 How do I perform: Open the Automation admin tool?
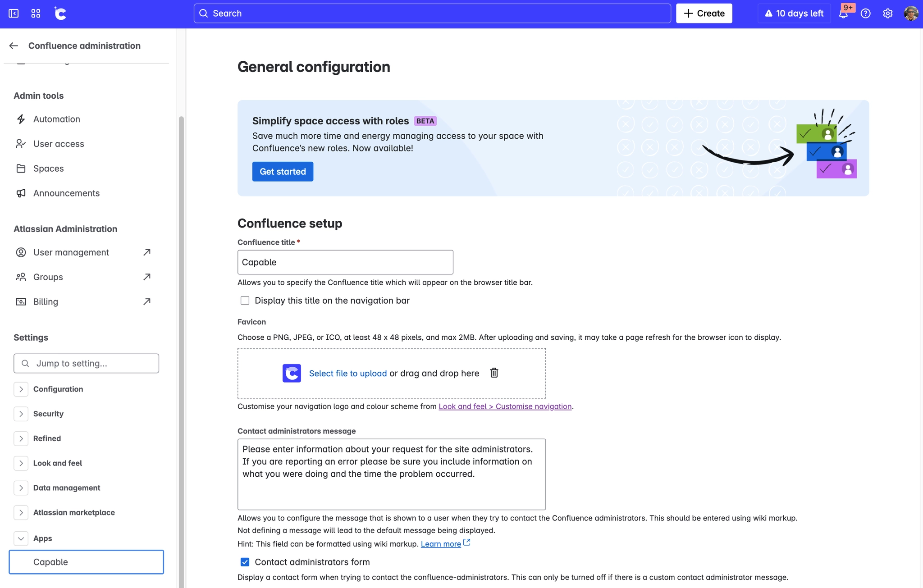(x=56, y=119)
